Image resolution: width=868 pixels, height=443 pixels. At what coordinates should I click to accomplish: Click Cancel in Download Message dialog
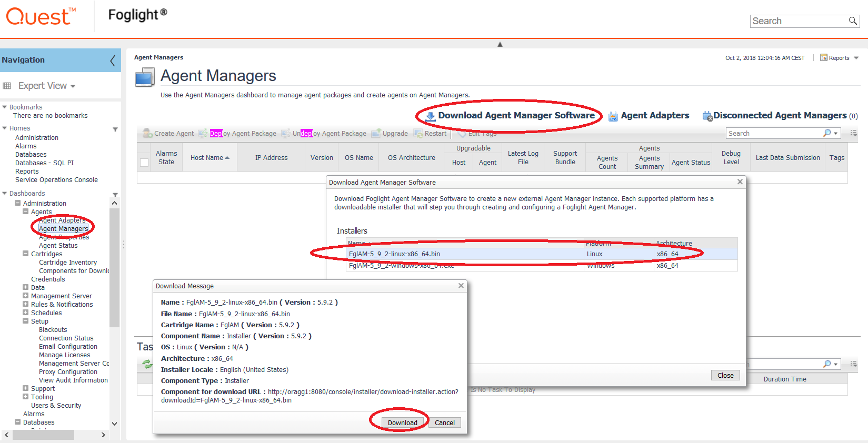point(445,422)
